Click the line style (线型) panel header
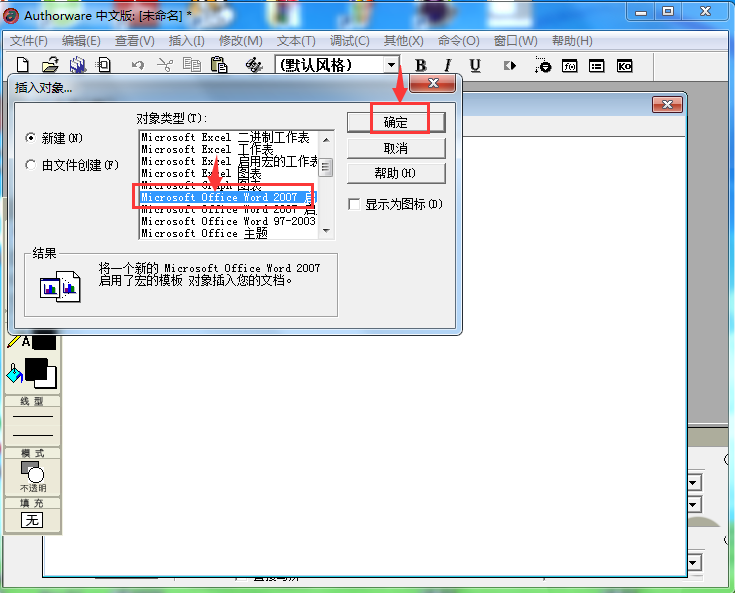 32,401
